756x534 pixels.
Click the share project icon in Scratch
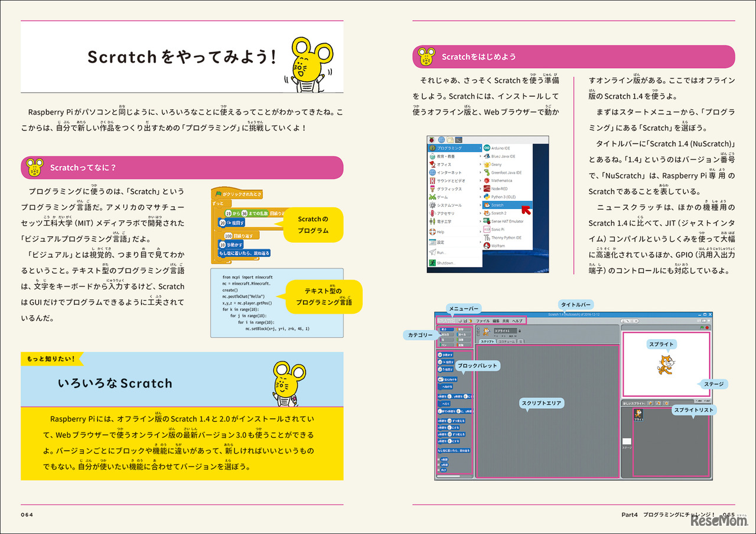[471, 320]
